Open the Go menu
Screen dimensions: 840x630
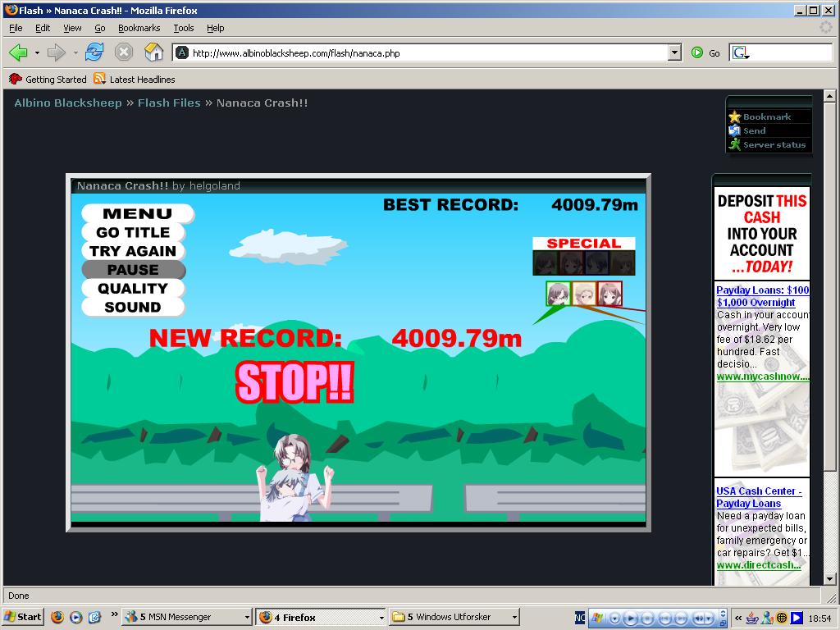tap(99, 28)
